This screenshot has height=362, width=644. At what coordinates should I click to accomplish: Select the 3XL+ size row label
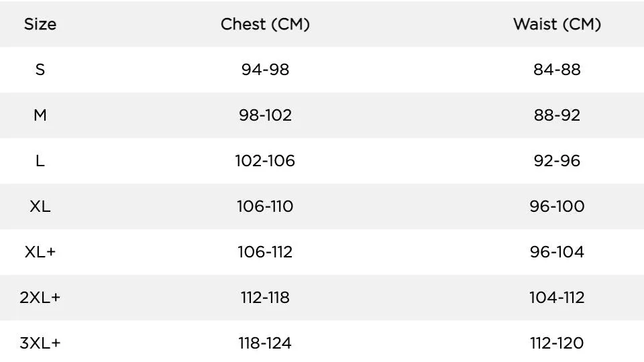click(40, 343)
